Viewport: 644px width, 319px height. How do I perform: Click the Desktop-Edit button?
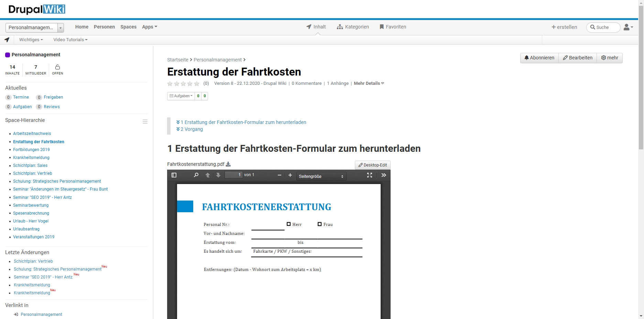[x=373, y=165]
